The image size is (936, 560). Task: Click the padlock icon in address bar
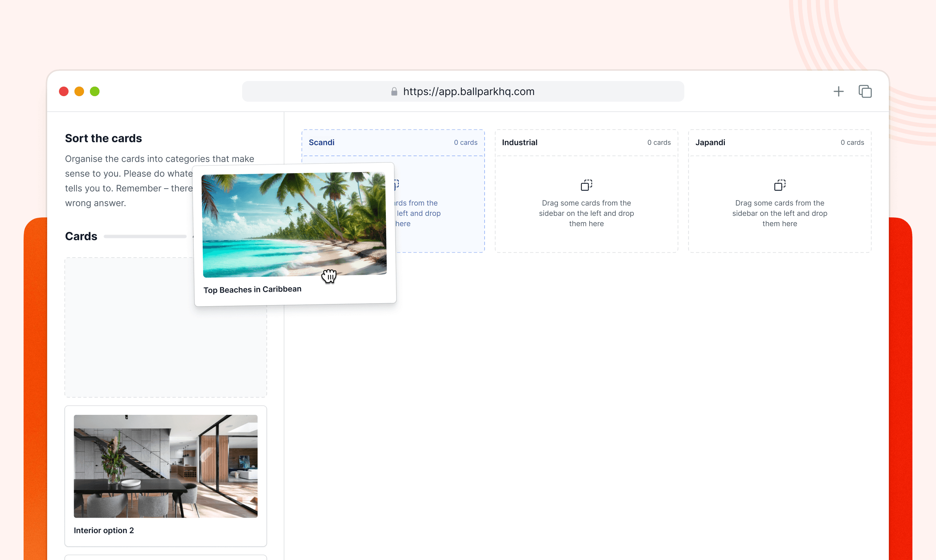point(394,91)
